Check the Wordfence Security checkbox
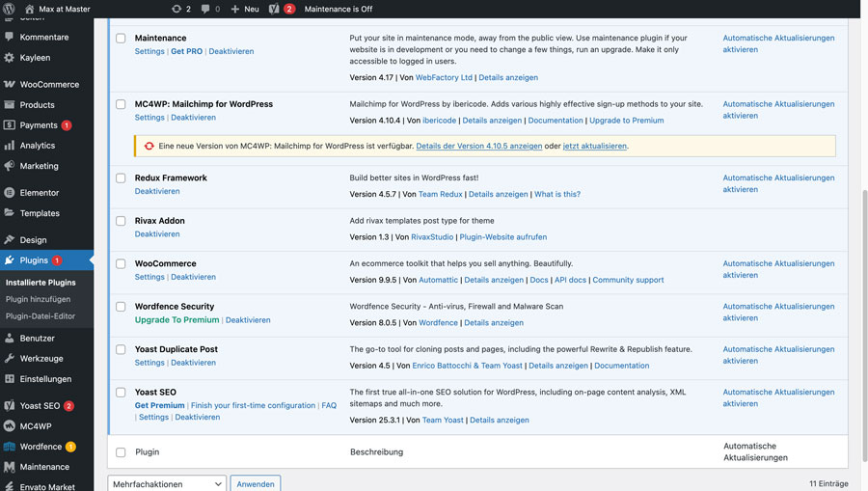 pyautogui.click(x=121, y=307)
